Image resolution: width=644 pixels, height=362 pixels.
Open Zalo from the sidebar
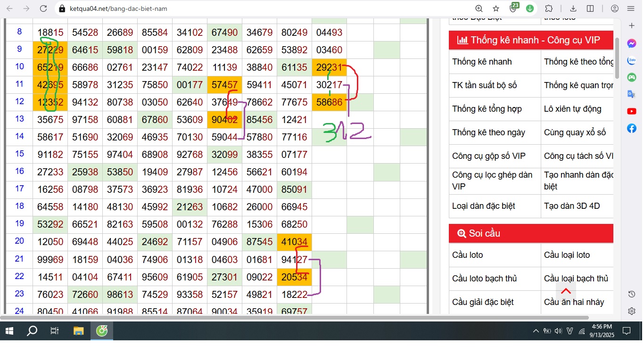[632, 60]
